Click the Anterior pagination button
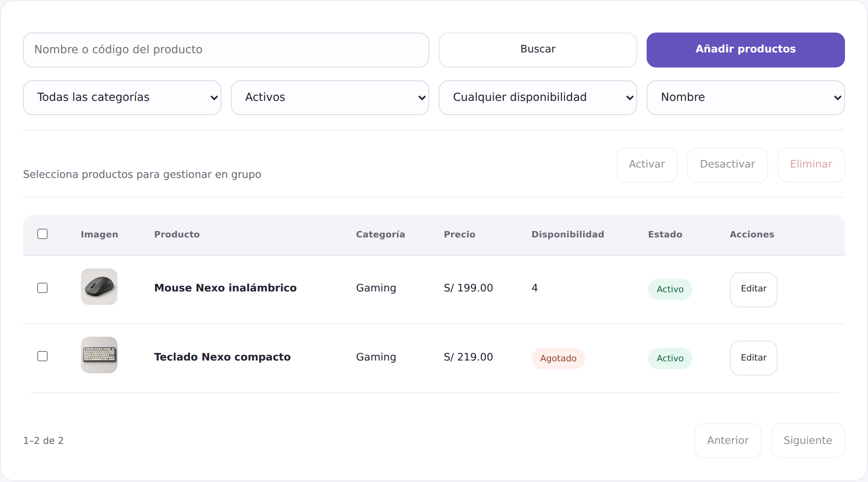The height and width of the screenshot is (482, 868). point(728,440)
